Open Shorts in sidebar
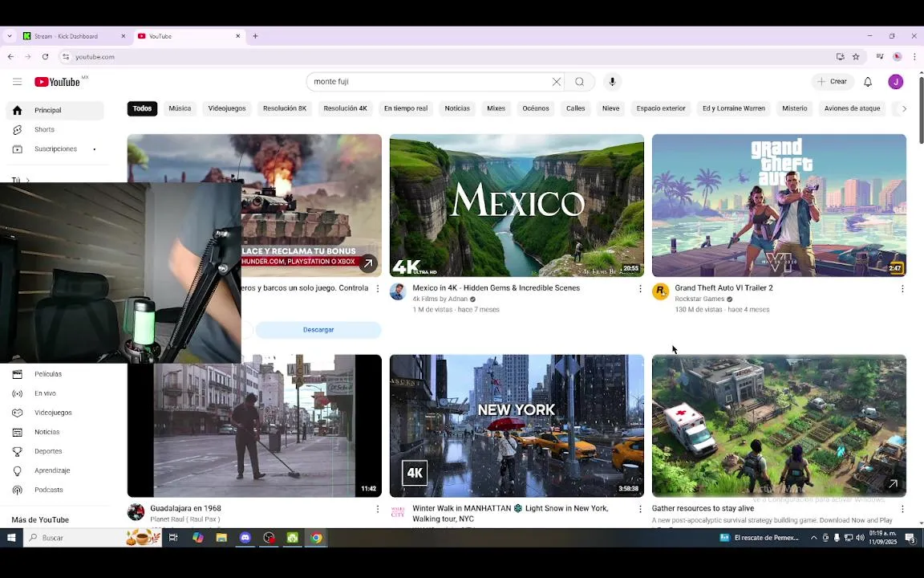The width and height of the screenshot is (924, 578). coord(55,129)
